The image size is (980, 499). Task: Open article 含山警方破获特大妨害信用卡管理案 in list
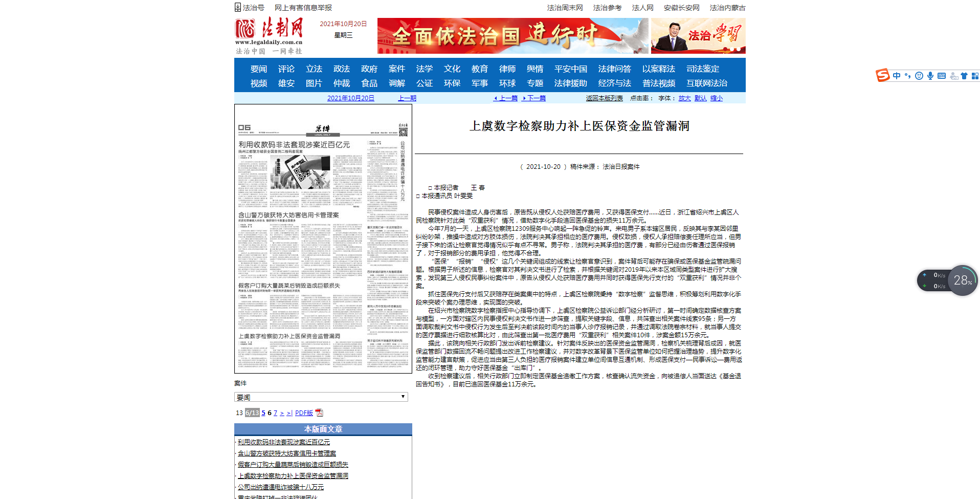pyautogui.click(x=287, y=453)
